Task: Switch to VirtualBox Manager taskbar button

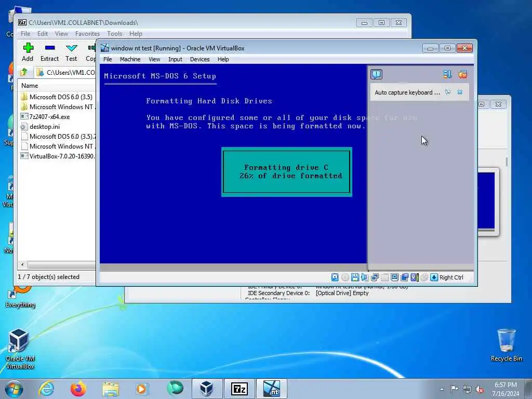Action: point(207,389)
